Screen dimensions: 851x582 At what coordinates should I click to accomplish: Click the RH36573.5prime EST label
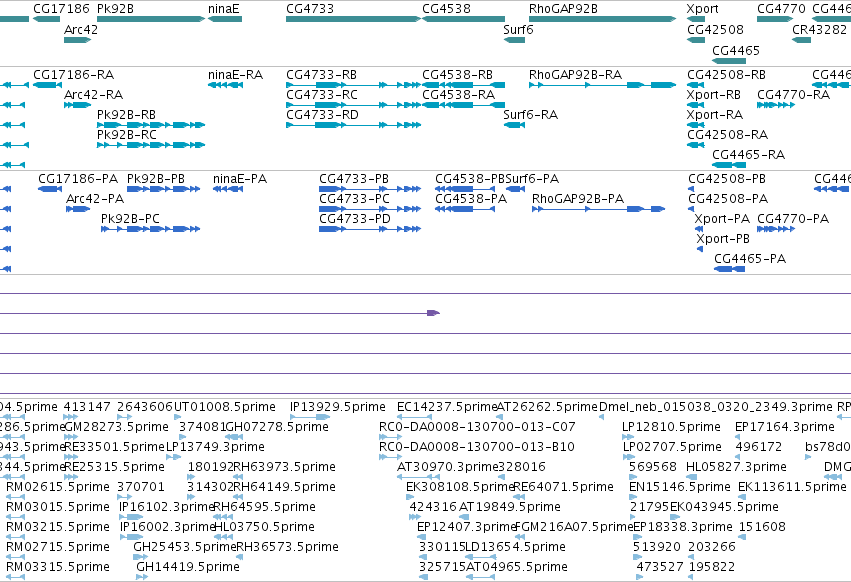click(288, 546)
